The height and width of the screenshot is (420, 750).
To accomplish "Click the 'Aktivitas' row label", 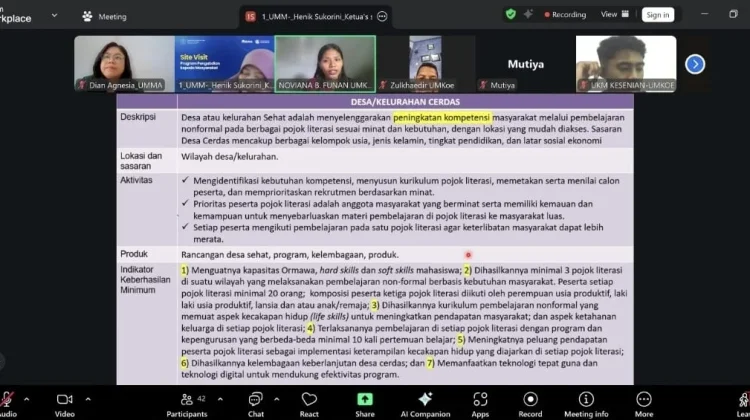I will click(x=136, y=180).
